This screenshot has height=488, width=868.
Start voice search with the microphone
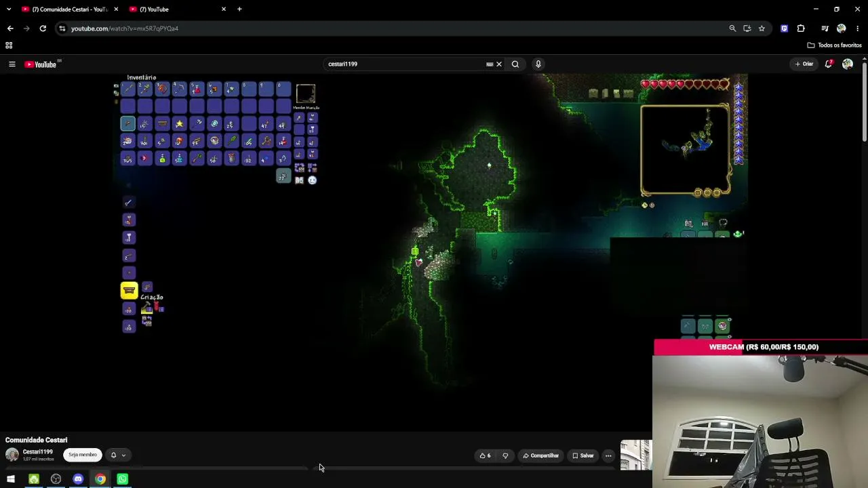538,64
